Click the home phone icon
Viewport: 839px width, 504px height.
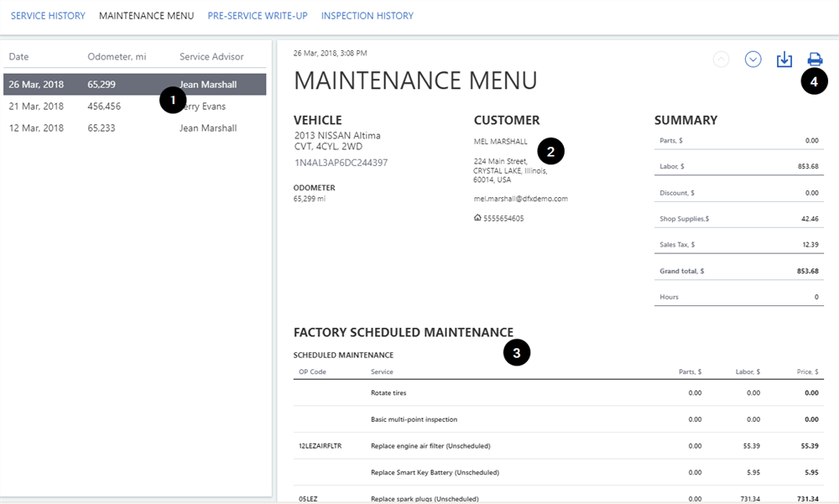pyautogui.click(x=477, y=218)
